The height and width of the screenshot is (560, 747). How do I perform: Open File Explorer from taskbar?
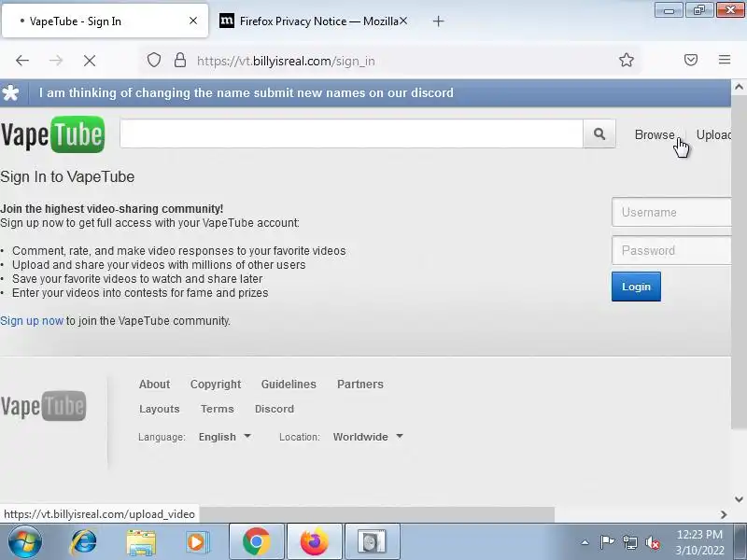141,542
